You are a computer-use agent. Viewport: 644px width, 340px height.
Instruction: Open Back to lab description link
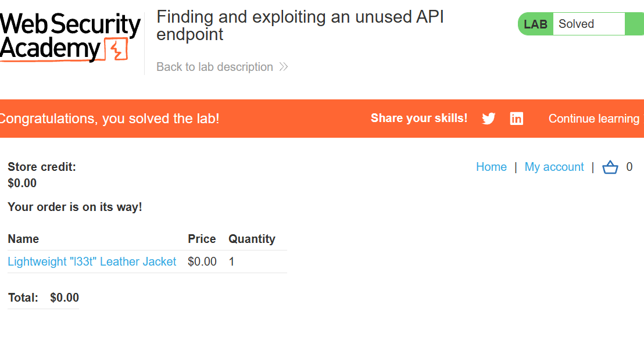pos(214,67)
